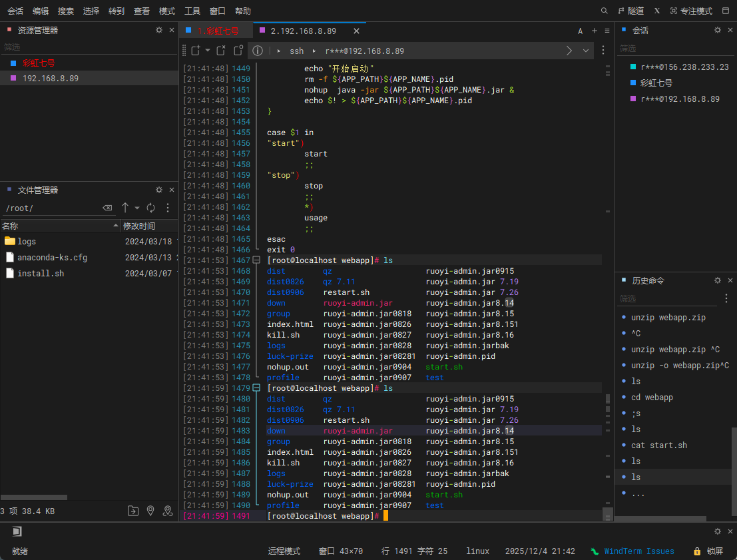Click the 锁屏 lock screen icon
Screen dimensions: 737x560
coord(696,551)
